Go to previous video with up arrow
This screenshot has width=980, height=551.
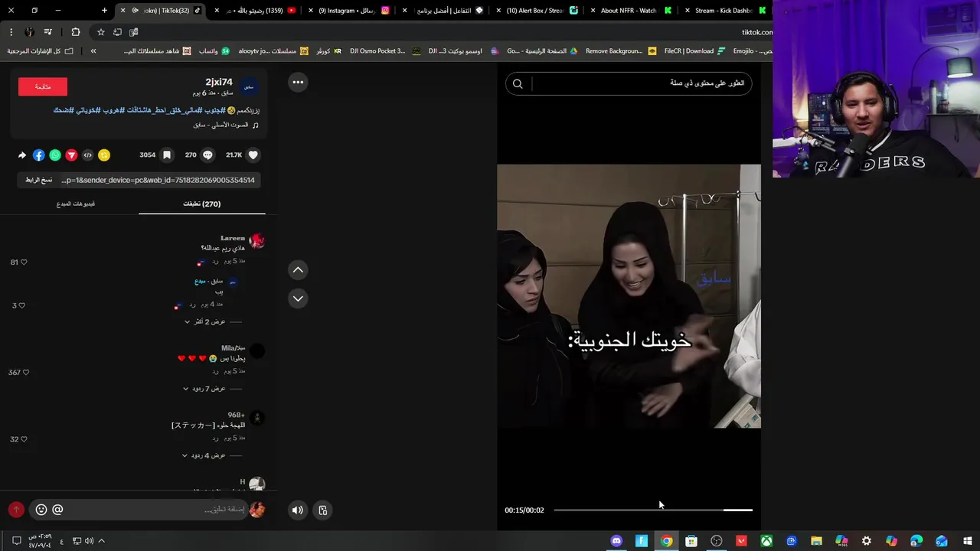click(298, 269)
